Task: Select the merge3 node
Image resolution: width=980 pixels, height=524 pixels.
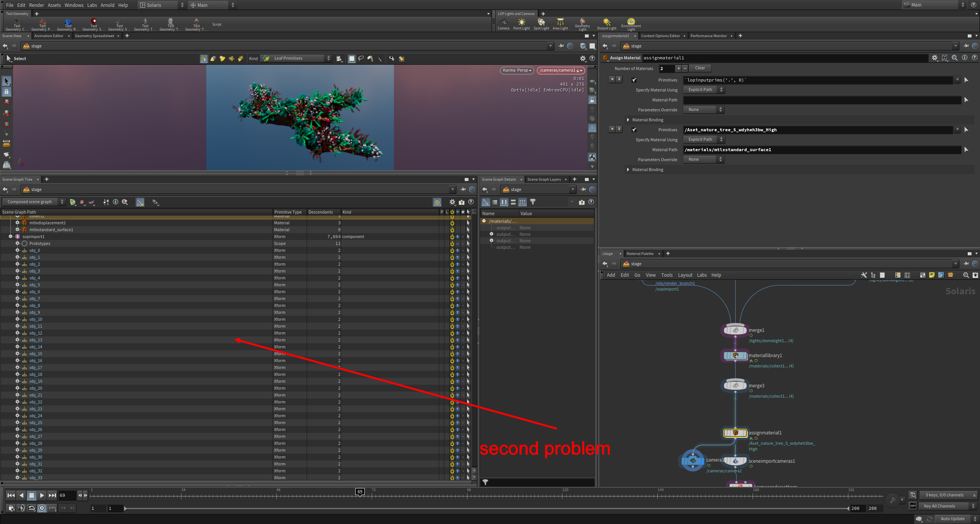Action: pos(735,385)
